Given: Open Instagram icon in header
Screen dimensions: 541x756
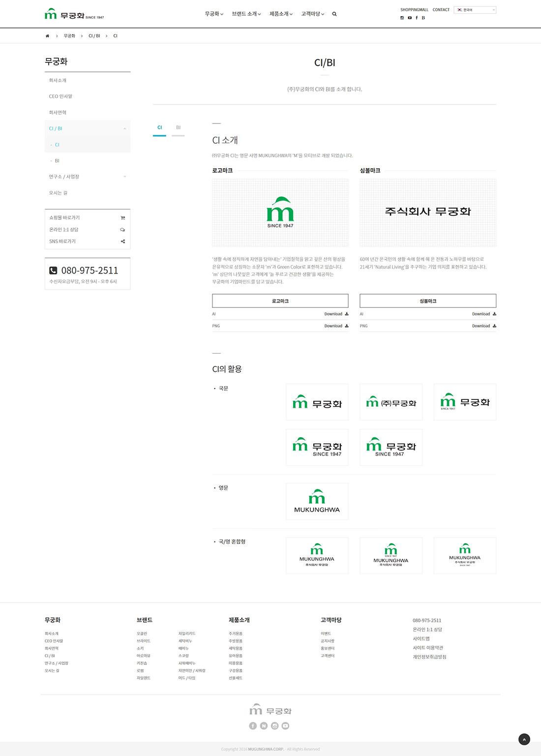Looking at the screenshot, I should pos(402,18).
